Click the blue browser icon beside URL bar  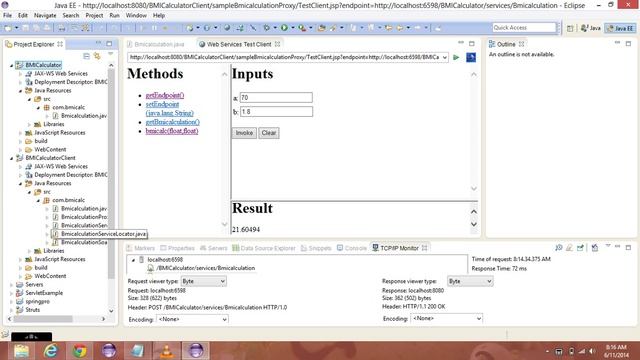point(471,57)
